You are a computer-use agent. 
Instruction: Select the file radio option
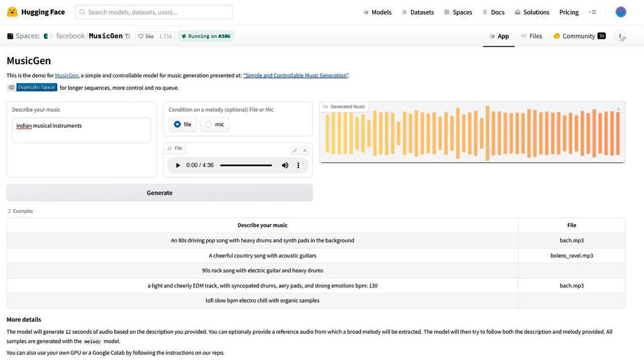[183, 124]
